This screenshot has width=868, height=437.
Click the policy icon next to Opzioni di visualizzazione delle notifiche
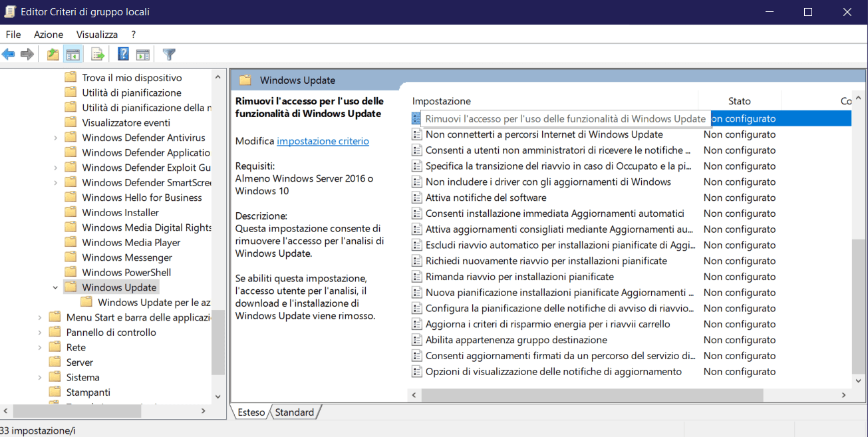(x=417, y=372)
